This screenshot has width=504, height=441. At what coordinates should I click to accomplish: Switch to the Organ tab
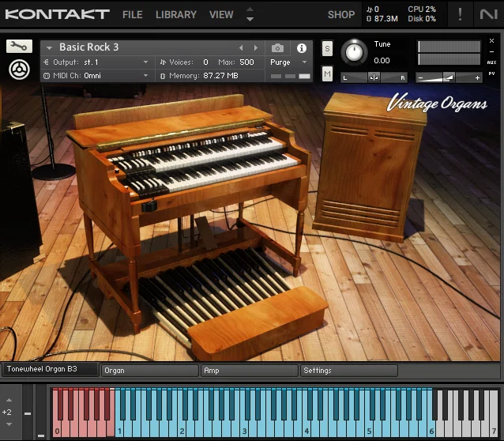pyautogui.click(x=150, y=371)
